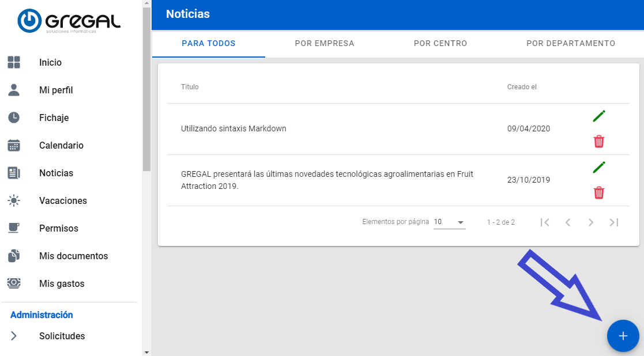Click the sidebar scroll down arrow
The width and height of the screenshot is (644, 356).
coord(146,351)
